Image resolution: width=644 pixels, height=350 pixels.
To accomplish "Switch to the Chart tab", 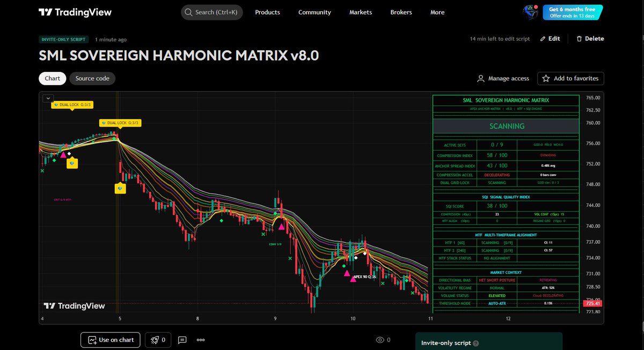I will (x=53, y=78).
